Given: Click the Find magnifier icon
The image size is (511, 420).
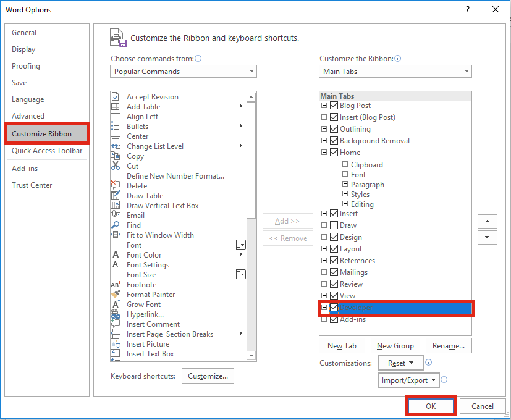Looking at the screenshot, I should click(x=117, y=225).
